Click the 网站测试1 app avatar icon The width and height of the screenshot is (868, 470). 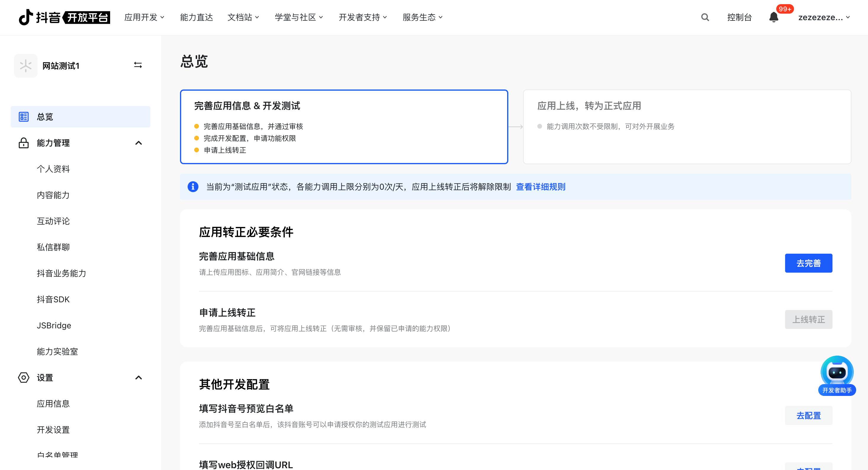click(x=26, y=66)
